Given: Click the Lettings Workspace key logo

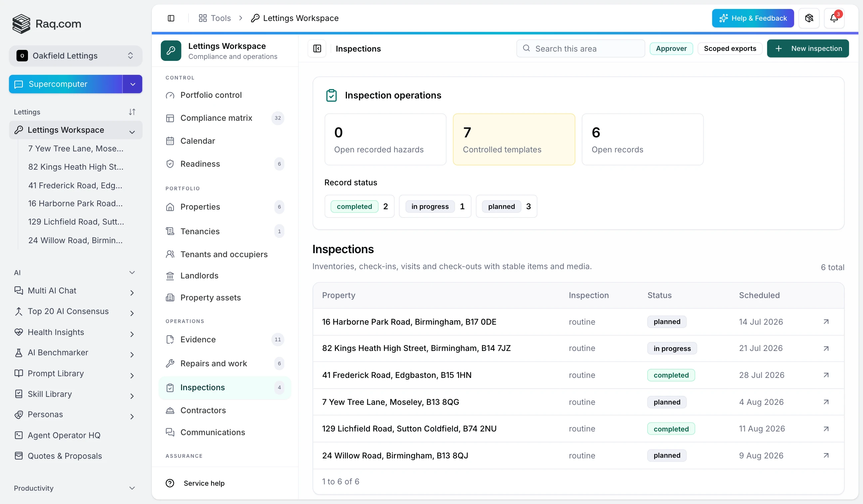Looking at the screenshot, I should 171,51.
